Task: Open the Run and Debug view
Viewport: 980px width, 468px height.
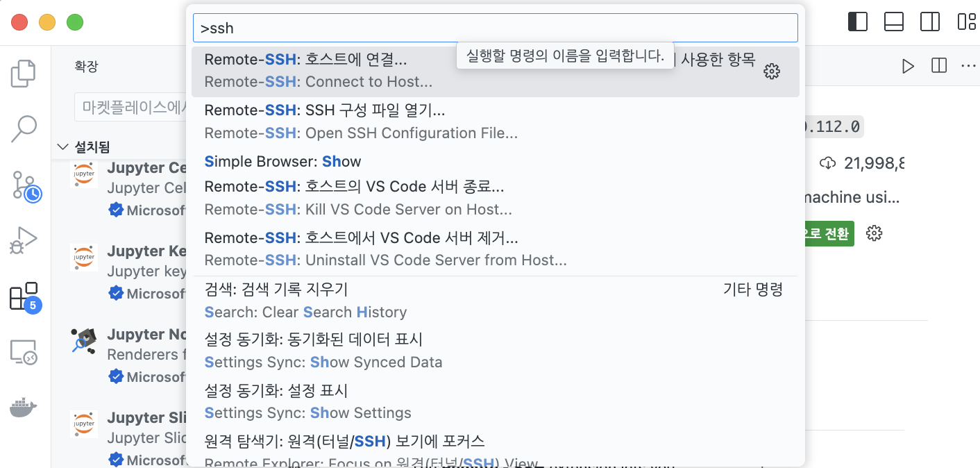Action: pos(24,240)
